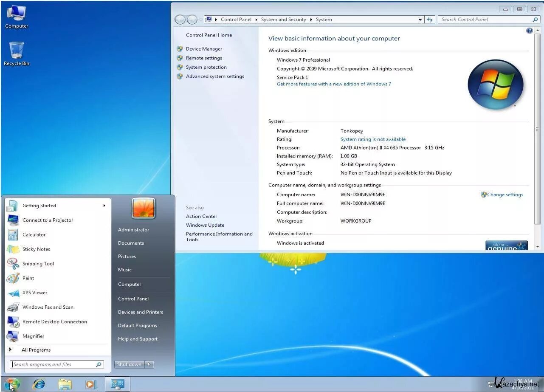Open Performance Information and Tools
Screen dimensions: 544x392
pyautogui.click(x=219, y=237)
